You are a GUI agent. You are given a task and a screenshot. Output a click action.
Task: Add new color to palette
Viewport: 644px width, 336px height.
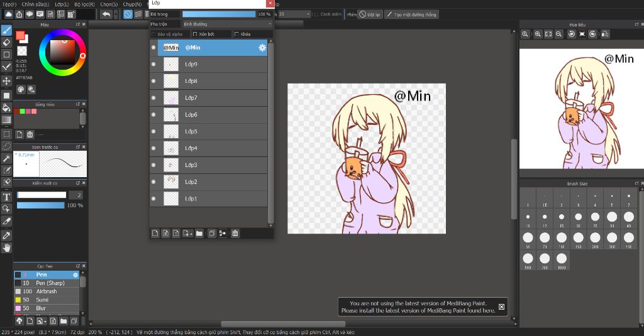point(19,134)
